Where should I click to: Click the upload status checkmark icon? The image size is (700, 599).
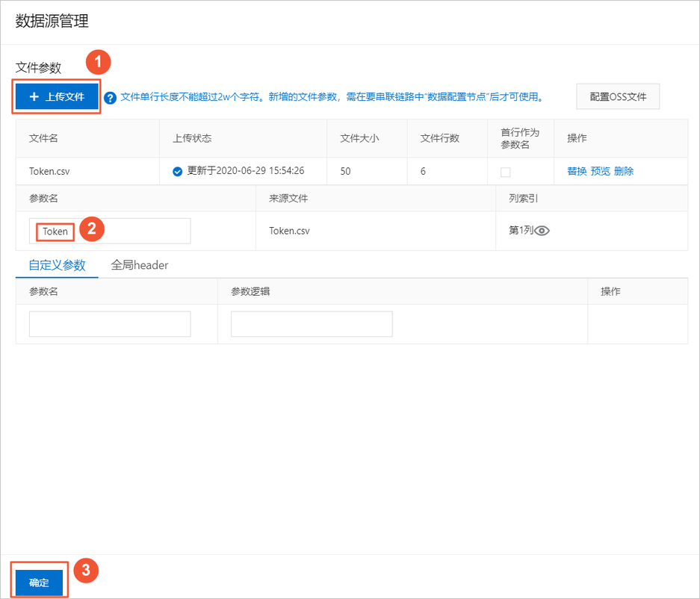point(177,171)
